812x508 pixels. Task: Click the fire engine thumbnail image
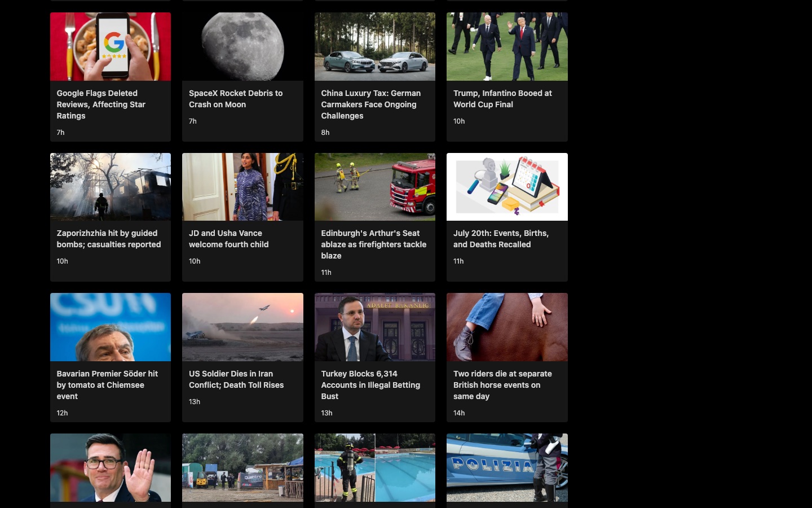(375, 187)
